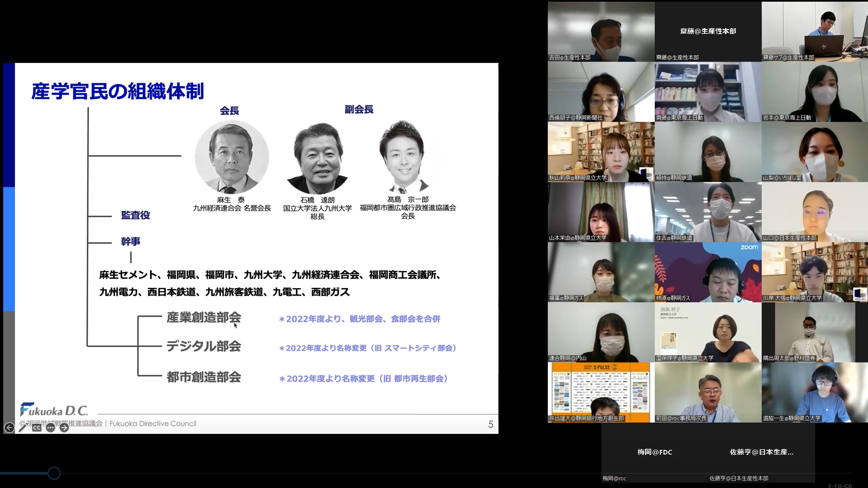Click the note about 旧 都市再生部会

[364, 379]
